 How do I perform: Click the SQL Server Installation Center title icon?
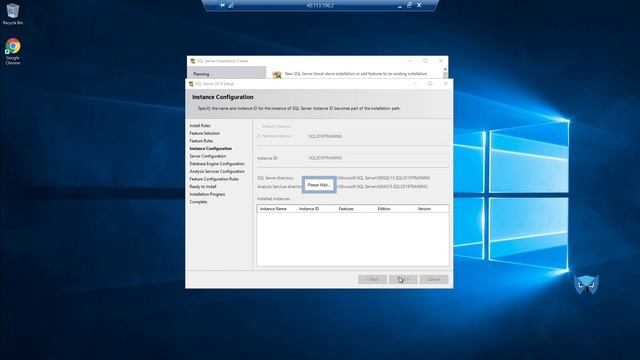192,61
